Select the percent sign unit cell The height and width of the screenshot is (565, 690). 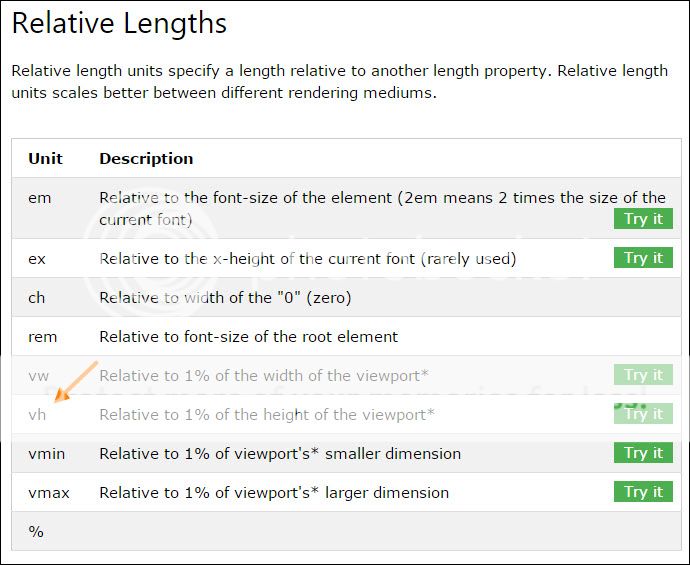click(36, 532)
